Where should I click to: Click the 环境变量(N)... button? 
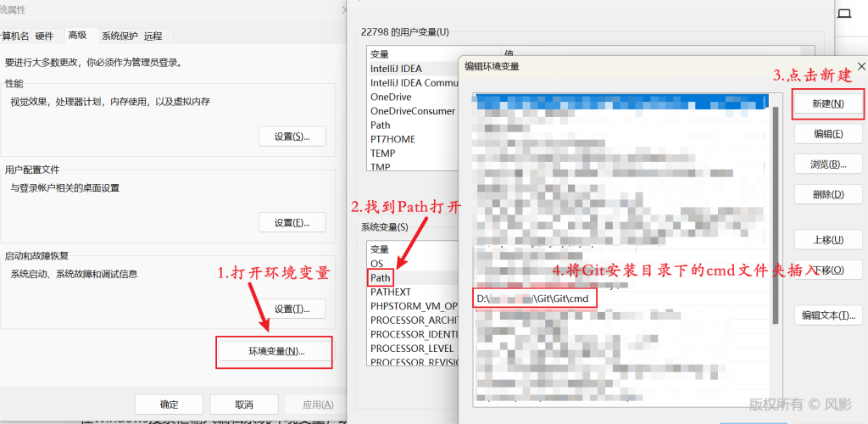click(x=275, y=351)
